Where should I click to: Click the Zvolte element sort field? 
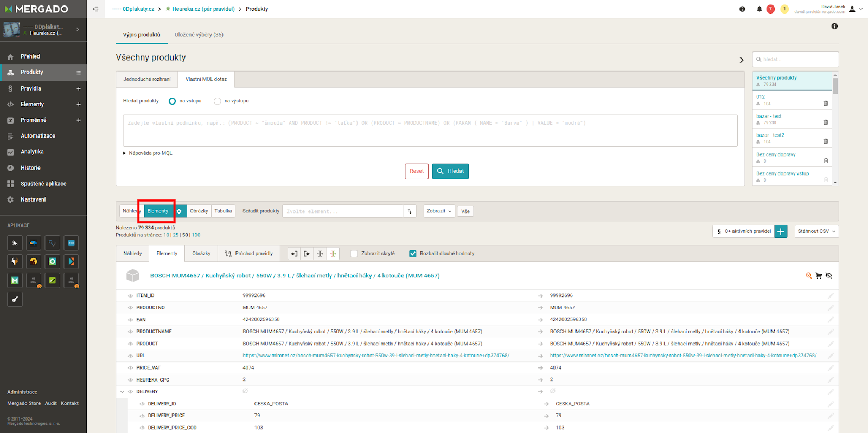[342, 211]
